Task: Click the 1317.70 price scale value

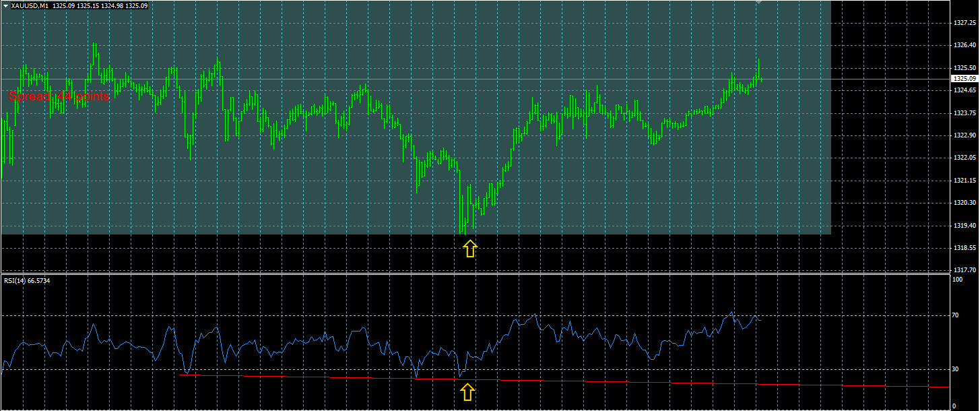Action: (965, 270)
